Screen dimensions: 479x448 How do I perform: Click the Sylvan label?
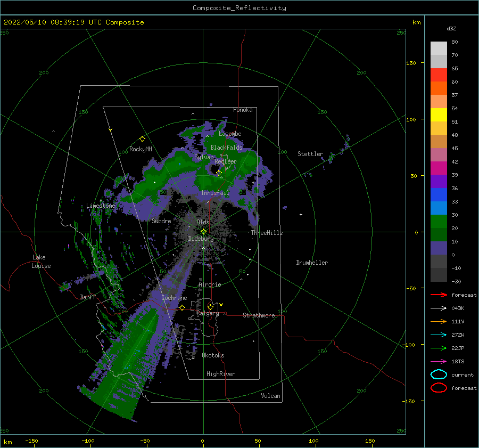204,157
